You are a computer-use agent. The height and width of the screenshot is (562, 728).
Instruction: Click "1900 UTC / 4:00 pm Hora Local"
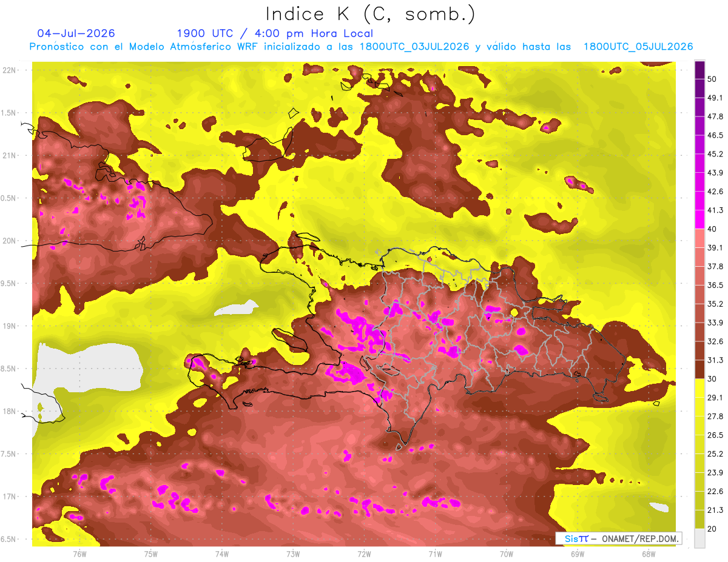tap(275, 34)
